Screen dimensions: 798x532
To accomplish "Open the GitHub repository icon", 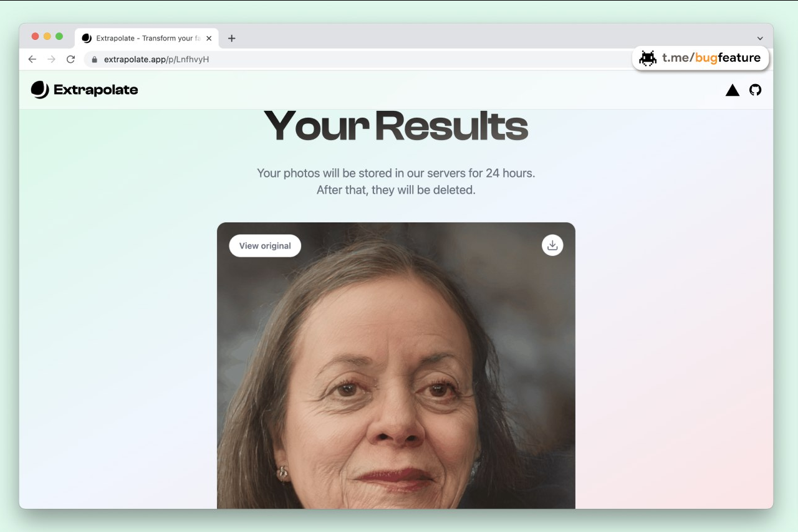I will coord(755,90).
